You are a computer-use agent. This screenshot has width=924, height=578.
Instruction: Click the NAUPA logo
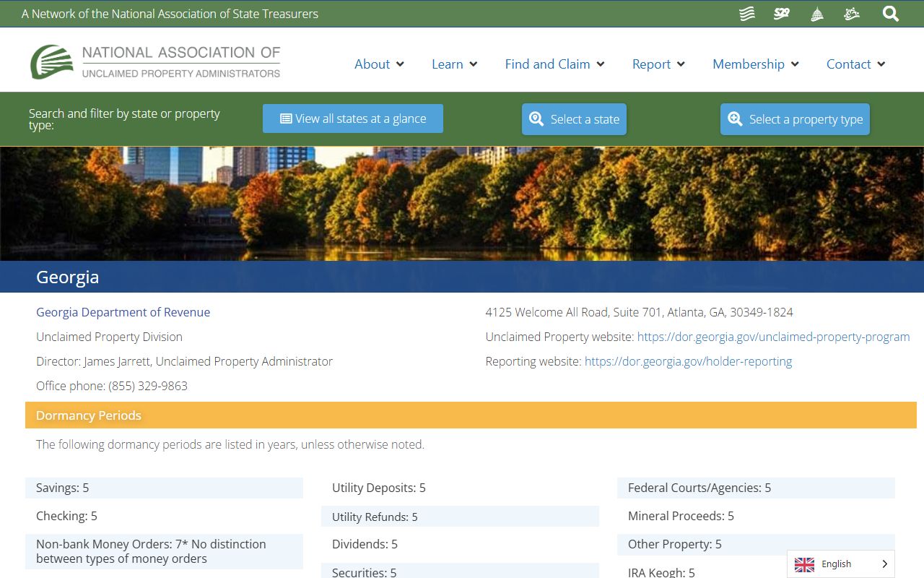pyautogui.click(x=155, y=62)
